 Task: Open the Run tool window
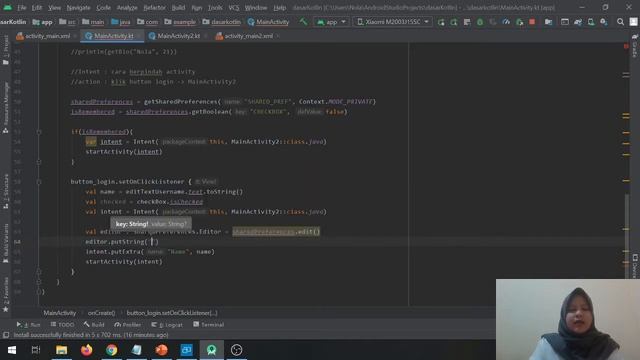tap(28, 324)
